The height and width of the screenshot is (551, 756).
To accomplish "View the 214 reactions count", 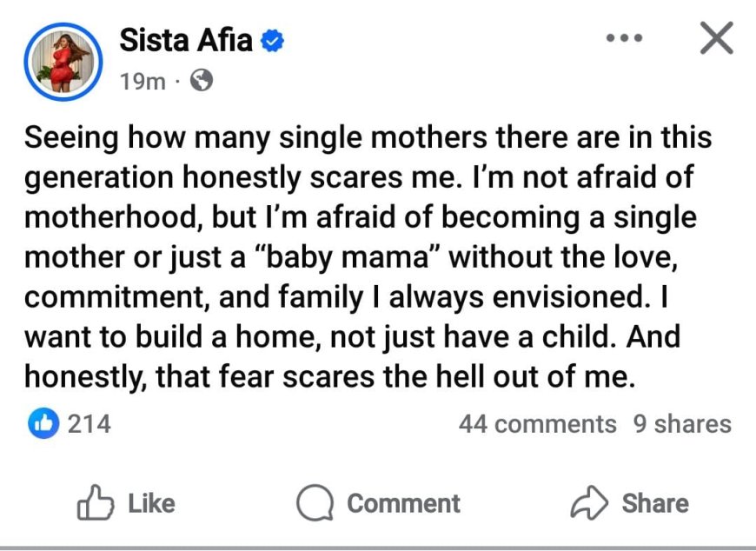I will 90,424.
